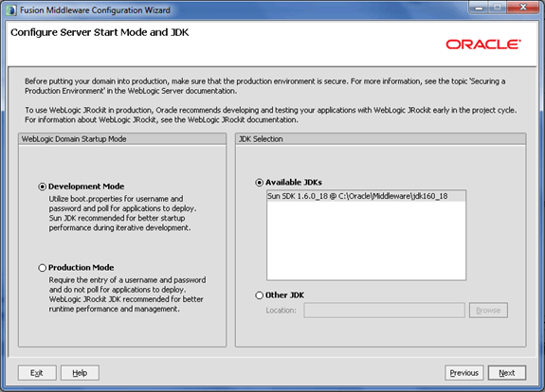This screenshot has height=392, width=545.
Task: Select Sun SDK 1.6.0_18 list entry
Action: (366, 196)
